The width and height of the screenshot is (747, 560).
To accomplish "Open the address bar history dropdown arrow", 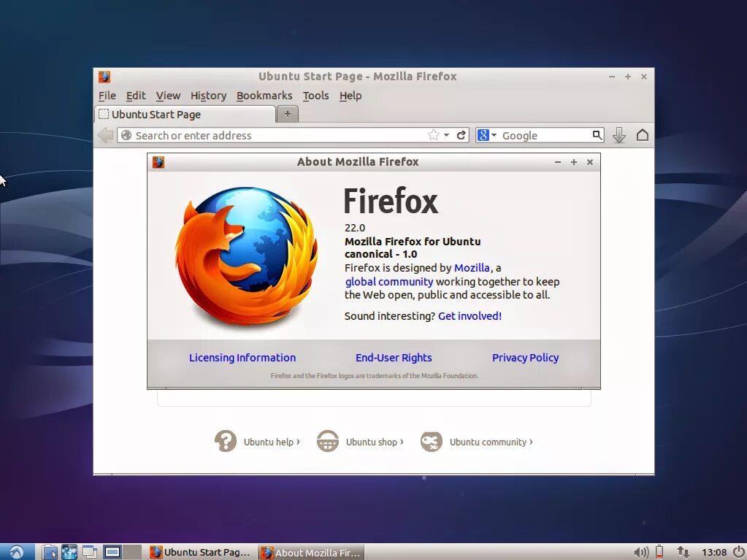I will (446, 135).
